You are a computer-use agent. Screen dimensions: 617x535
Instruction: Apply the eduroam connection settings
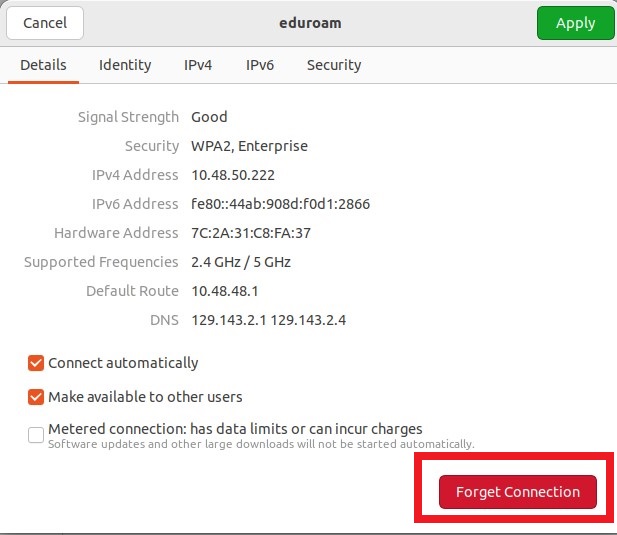pos(575,23)
